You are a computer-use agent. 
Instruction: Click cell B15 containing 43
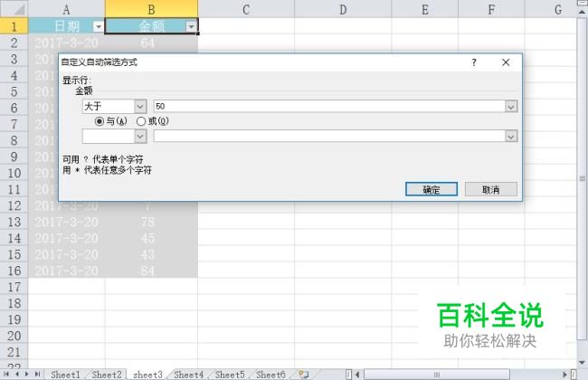click(151, 255)
